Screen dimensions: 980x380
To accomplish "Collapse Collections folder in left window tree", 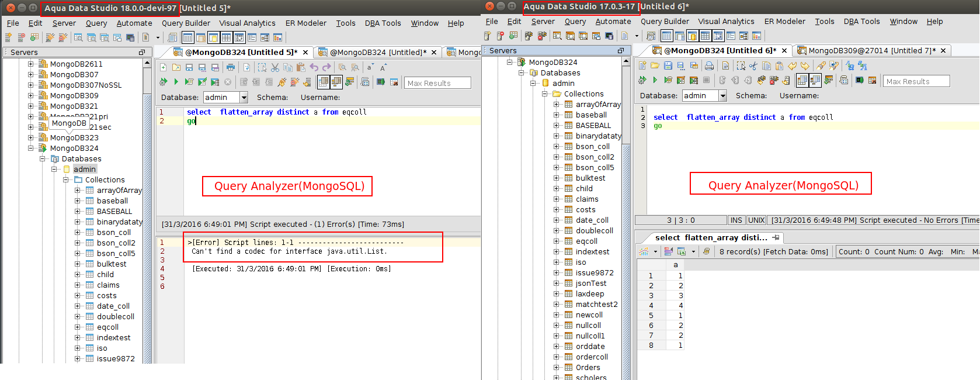I will [66, 180].
